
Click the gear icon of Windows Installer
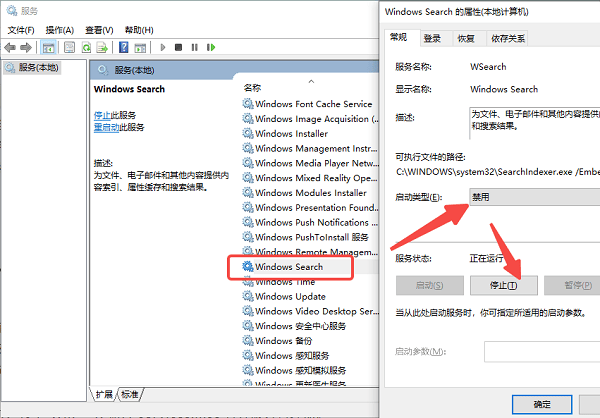tap(248, 134)
